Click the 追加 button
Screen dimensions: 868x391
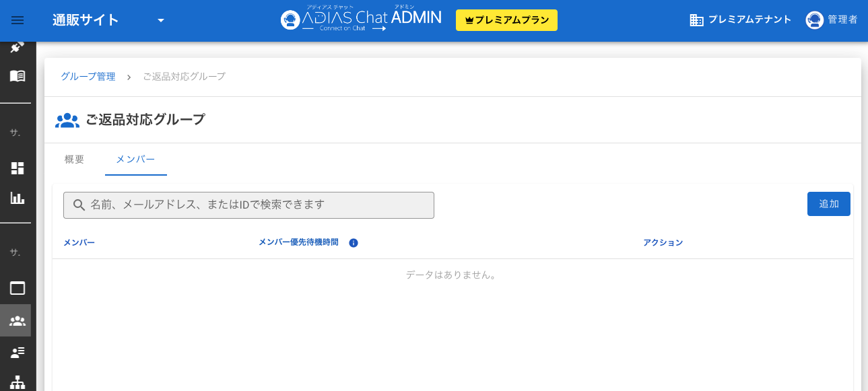pos(828,204)
